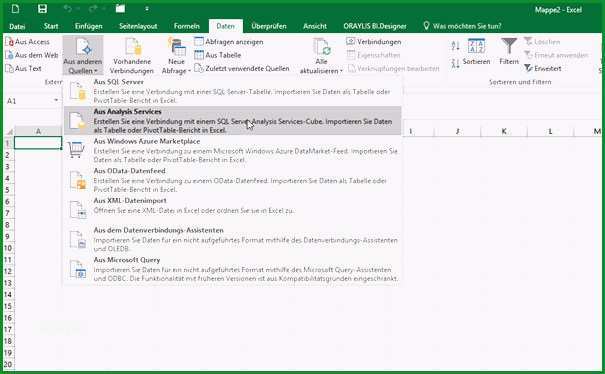Switch to the Einfügen tab
The height and width of the screenshot is (374, 605).
(89, 26)
